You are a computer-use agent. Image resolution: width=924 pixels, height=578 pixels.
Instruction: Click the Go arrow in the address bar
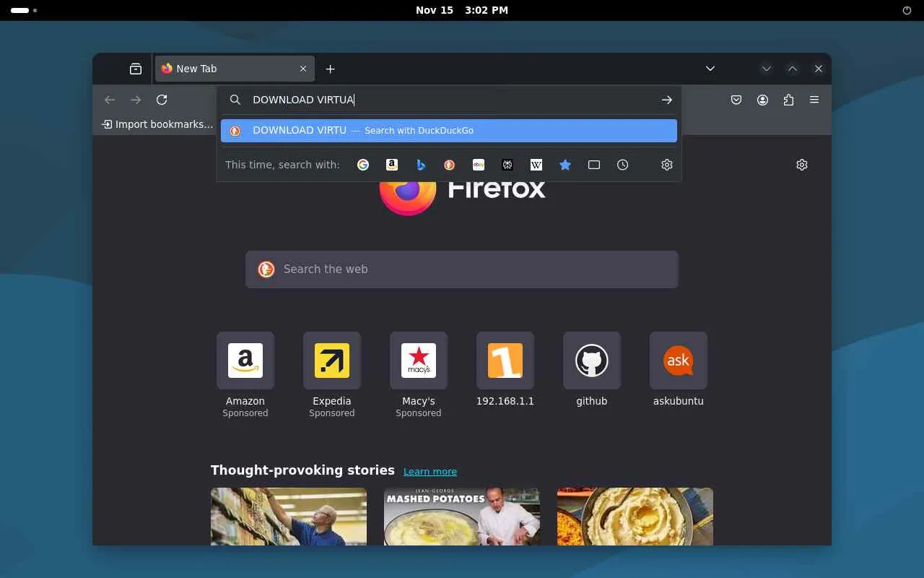pos(667,100)
